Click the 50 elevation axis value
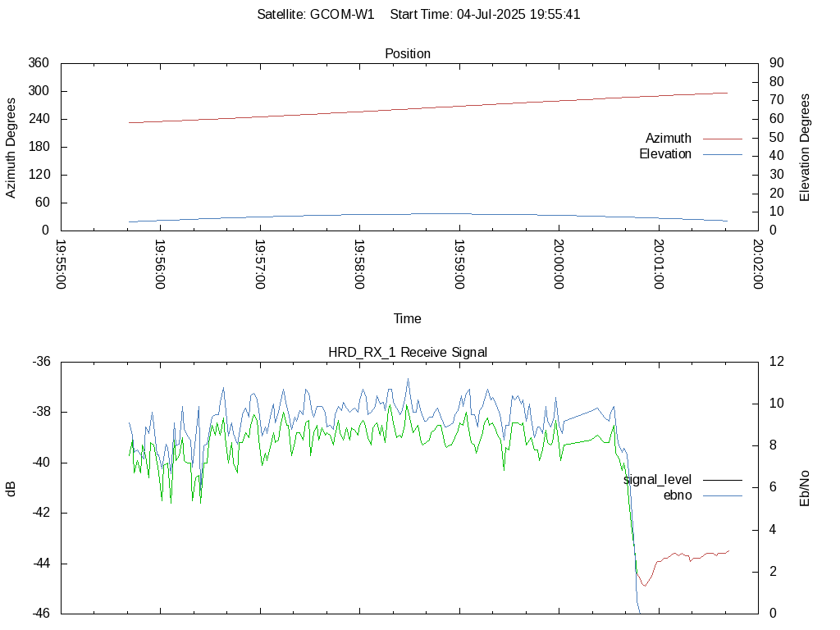Viewport: 840px width, 630px height. pos(777,138)
